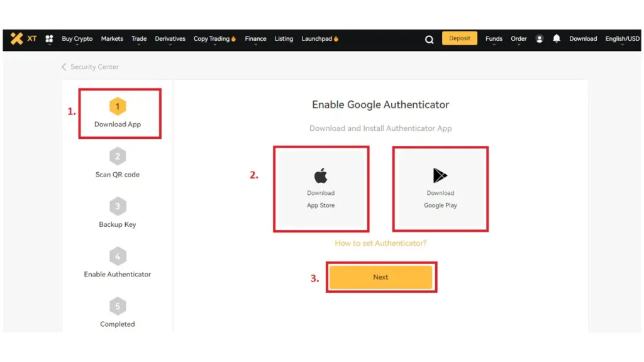The image size is (644, 362).
Task: Open the How to set Authenticator link
Action: point(380,243)
